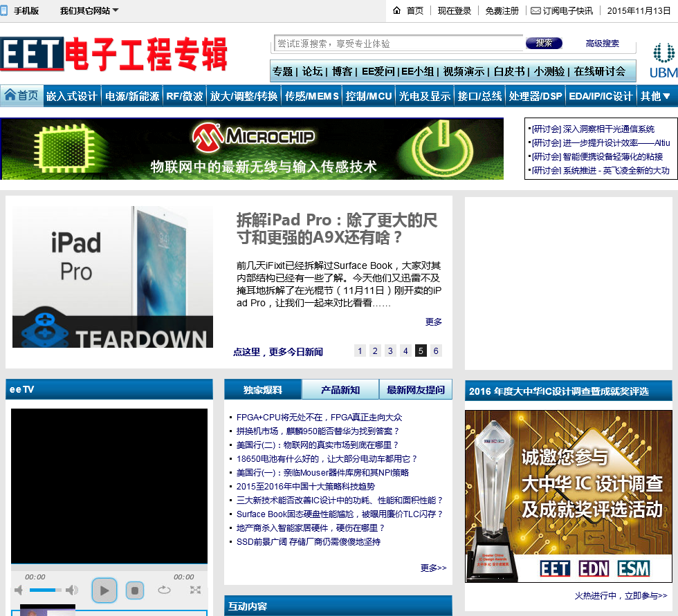Click 更多>> in news list

433,568
